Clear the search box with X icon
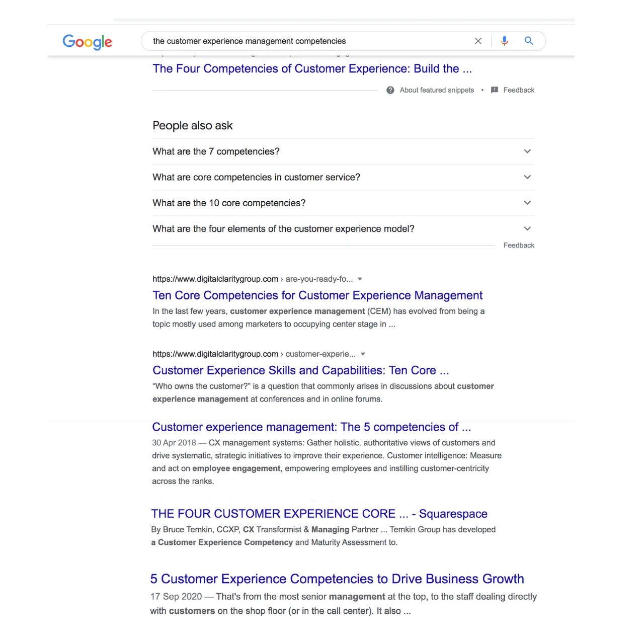 coord(478,41)
